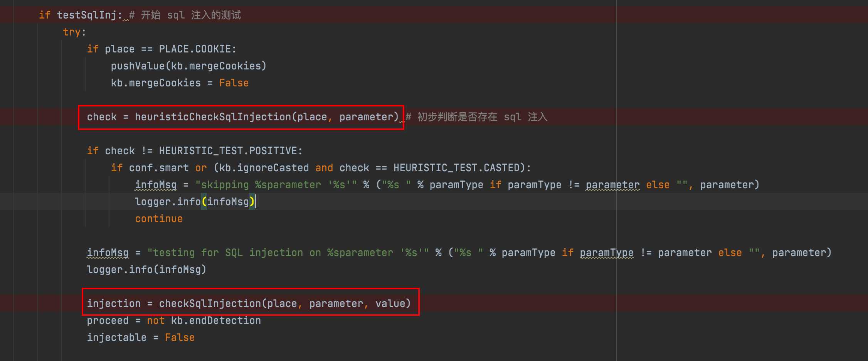Click the heuristicCheckSqlInjection function name
The image size is (868, 361).
pos(213,117)
